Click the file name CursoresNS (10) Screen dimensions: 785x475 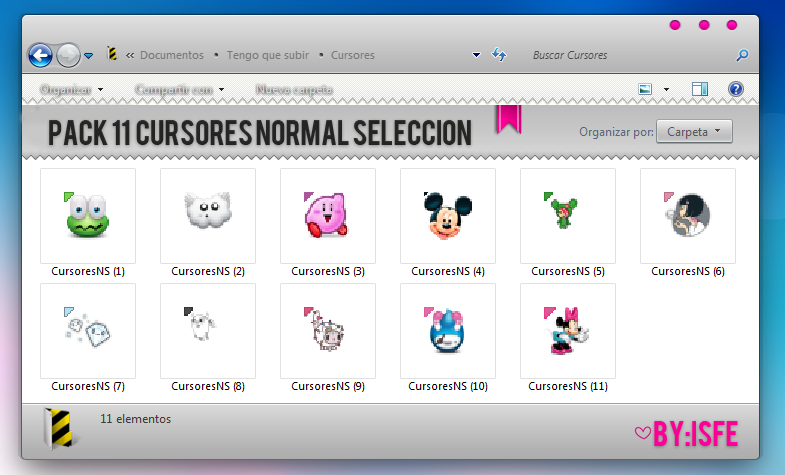[x=448, y=386]
